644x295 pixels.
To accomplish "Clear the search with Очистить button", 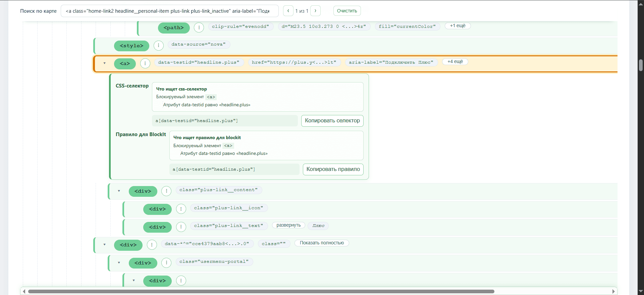I will (347, 11).
